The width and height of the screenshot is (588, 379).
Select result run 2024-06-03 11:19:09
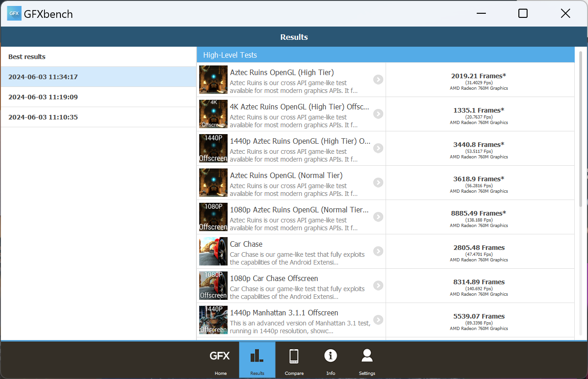tap(98, 97)
